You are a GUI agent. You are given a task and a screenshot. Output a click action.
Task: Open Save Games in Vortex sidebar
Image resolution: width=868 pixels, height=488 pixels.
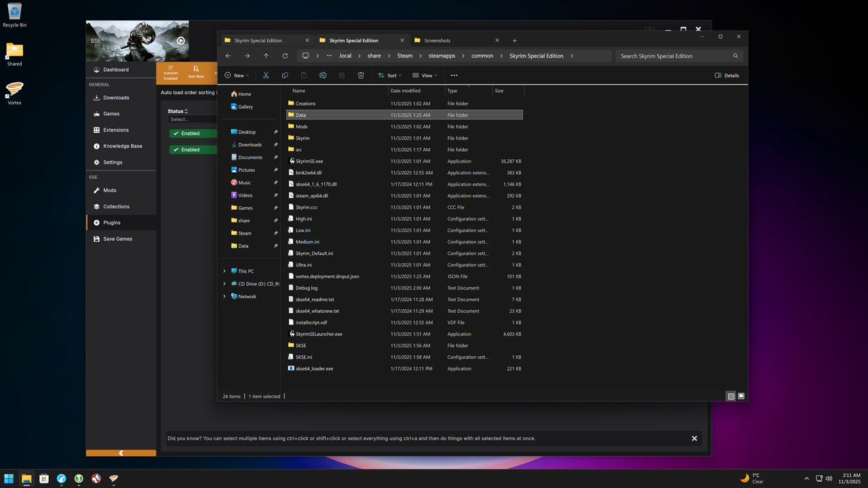coord(116,239)
